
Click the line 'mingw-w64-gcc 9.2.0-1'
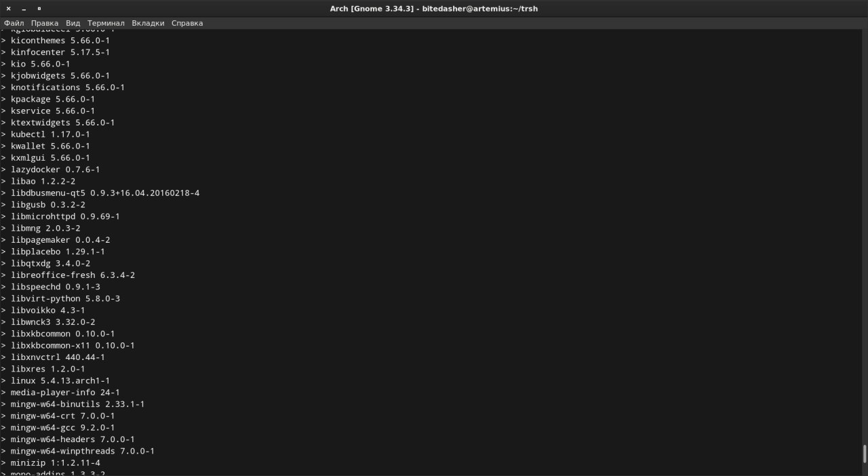pos(63,428)
